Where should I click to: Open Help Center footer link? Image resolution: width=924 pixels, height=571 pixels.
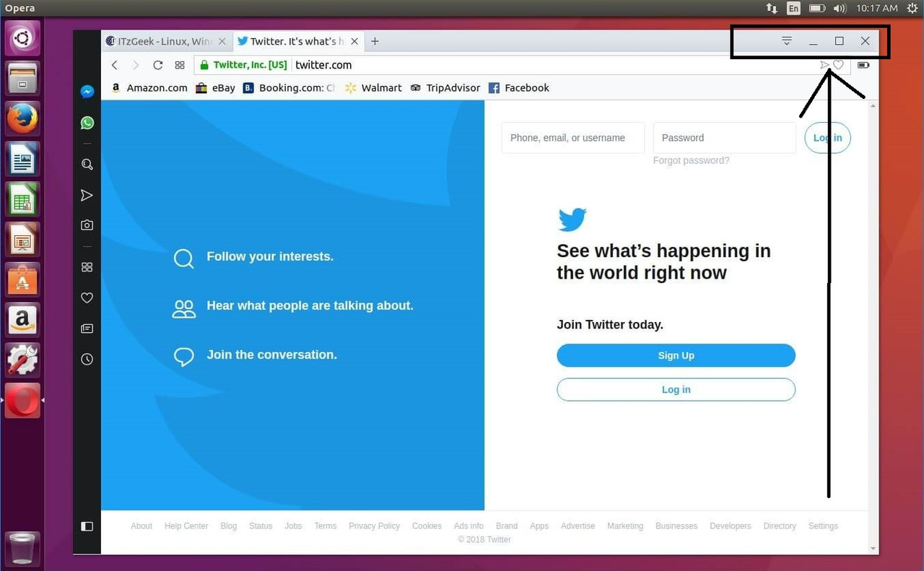tap(186, 526)
